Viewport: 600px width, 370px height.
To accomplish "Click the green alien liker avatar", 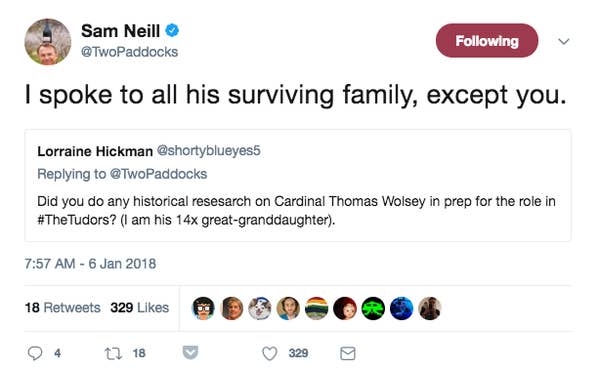I will coord(373,308).
